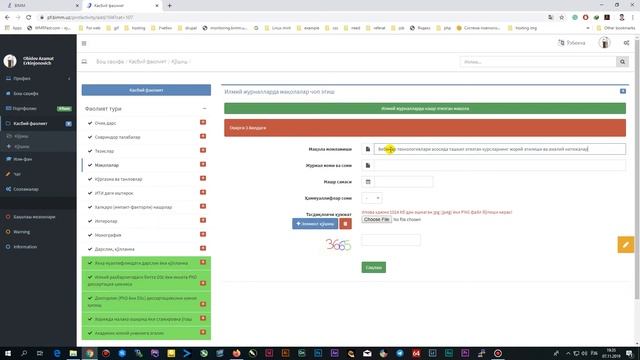Click the red trash delete button
This screenshot has height=360, width=640.
345,224
